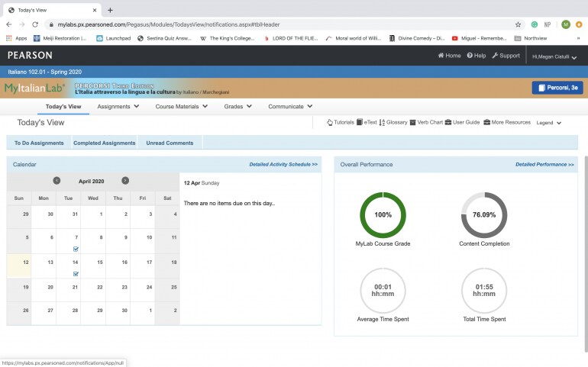Click the Percorsi, 3e button
This screenshot has height=367, width=588.
[557, 88]
